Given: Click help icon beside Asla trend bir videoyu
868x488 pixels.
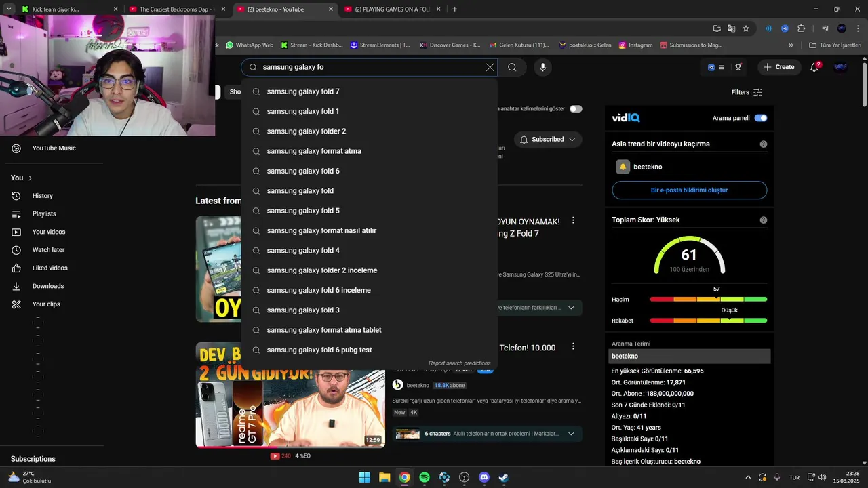Looking at the screenshot, I should click(x=764, y=144).
